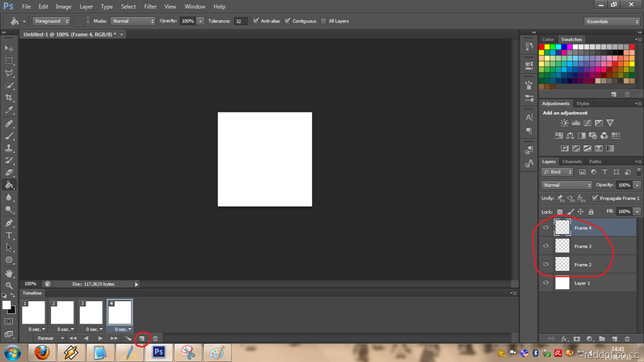644x362 pixels.
Task: Select the Dodge tool
Action: pyautogui.click(x=9, y=210)
